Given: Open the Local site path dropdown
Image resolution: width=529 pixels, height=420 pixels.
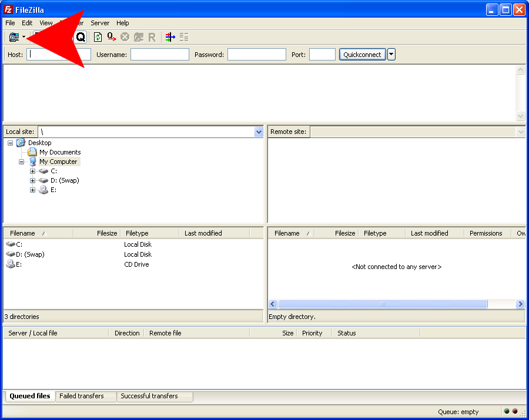Looking at the screenshot, I should (259, 132).
